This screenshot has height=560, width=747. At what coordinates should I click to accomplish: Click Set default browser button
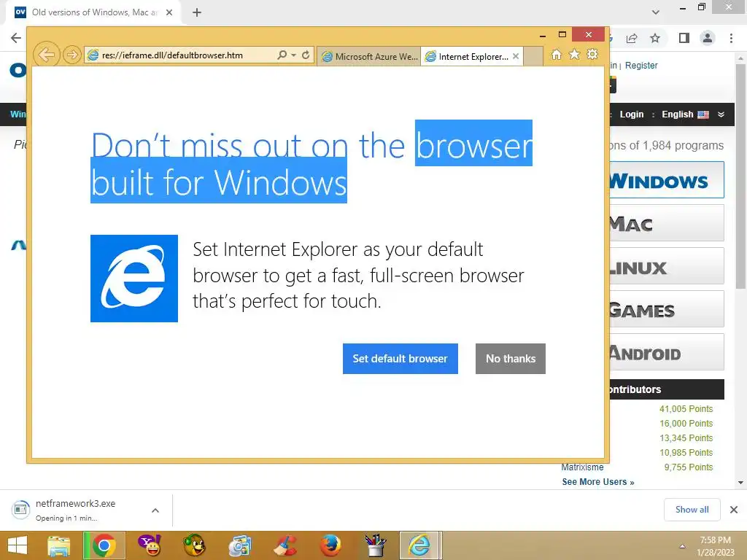[x=400, y=359]
